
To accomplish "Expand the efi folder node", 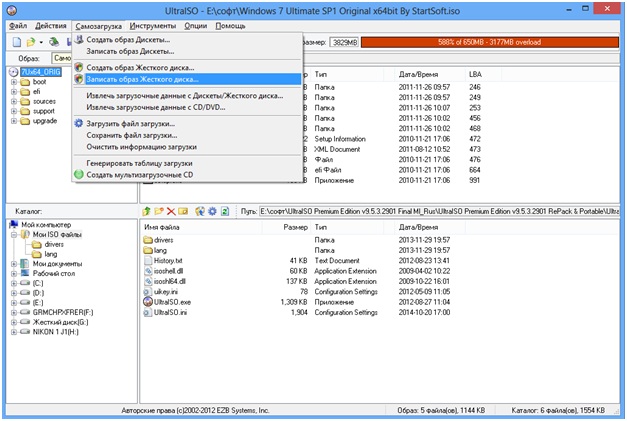I will [14, 92].
